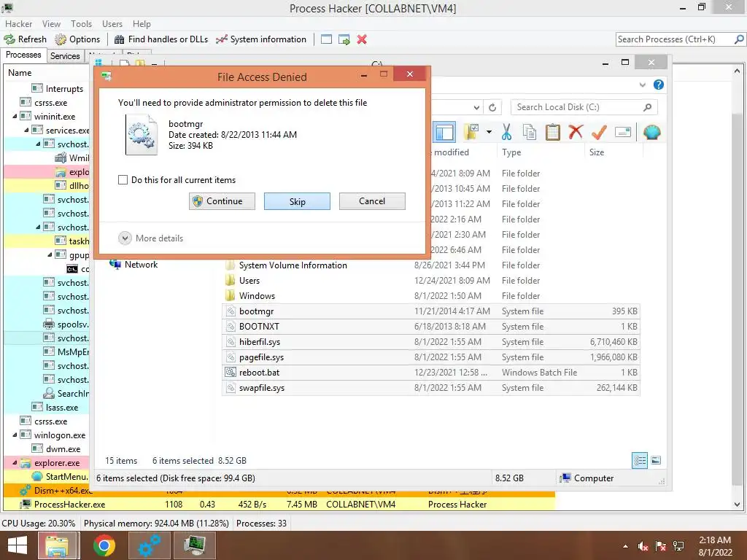Open the Users menu

tap(112, 24)
